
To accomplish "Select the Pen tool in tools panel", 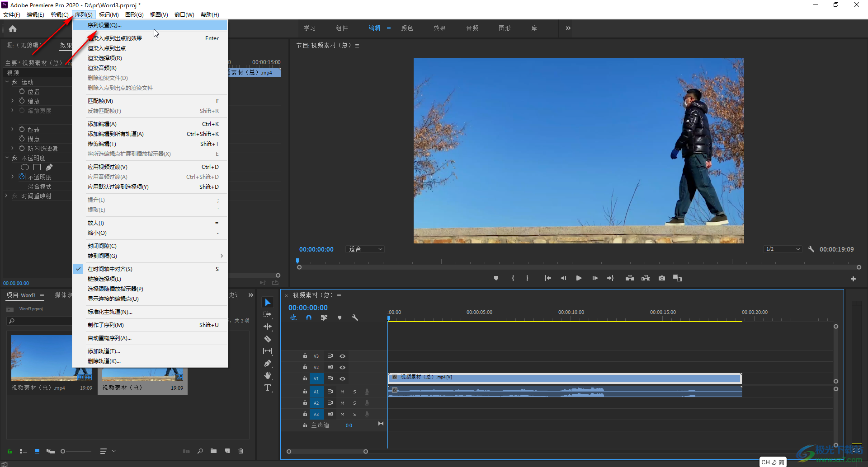I will point(268,363).
